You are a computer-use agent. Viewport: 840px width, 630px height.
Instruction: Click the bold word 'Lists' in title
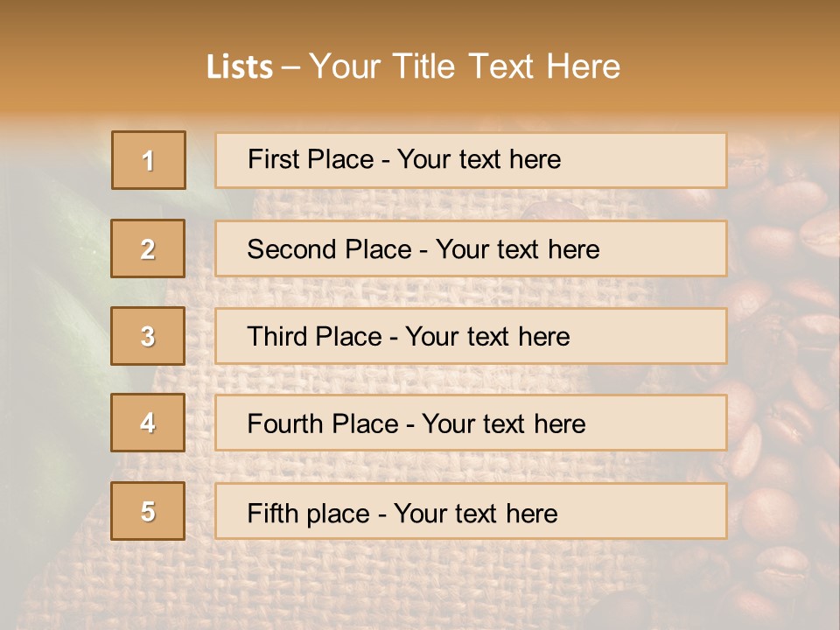[239, 67]
